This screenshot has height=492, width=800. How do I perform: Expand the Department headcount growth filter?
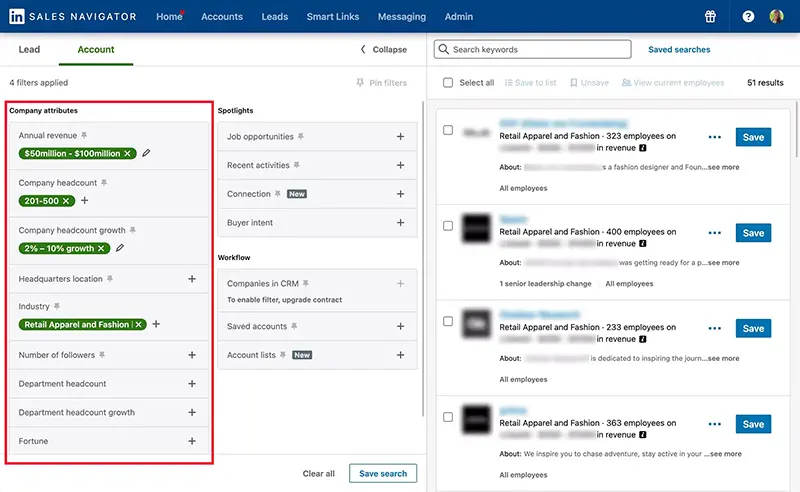coord(192,412)
